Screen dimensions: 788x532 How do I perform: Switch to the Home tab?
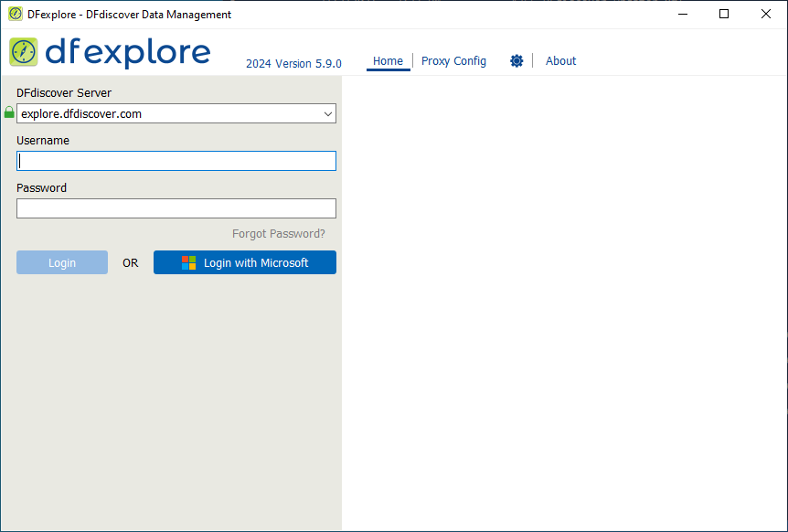pos(388,60)
